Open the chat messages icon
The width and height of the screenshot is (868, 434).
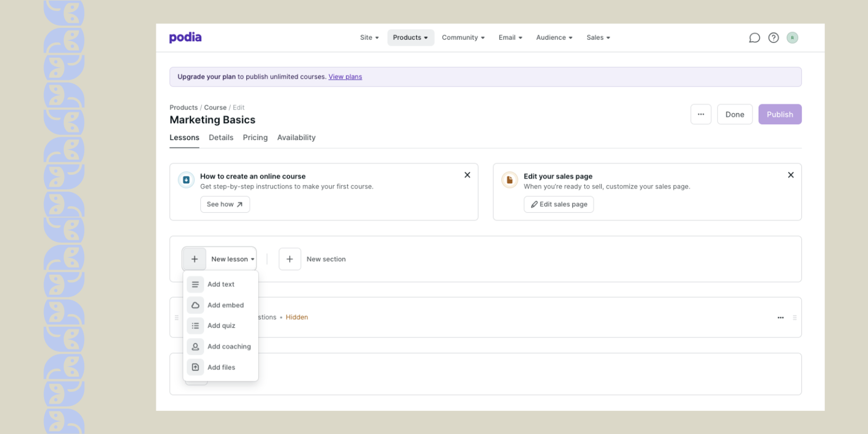(754, 38)
